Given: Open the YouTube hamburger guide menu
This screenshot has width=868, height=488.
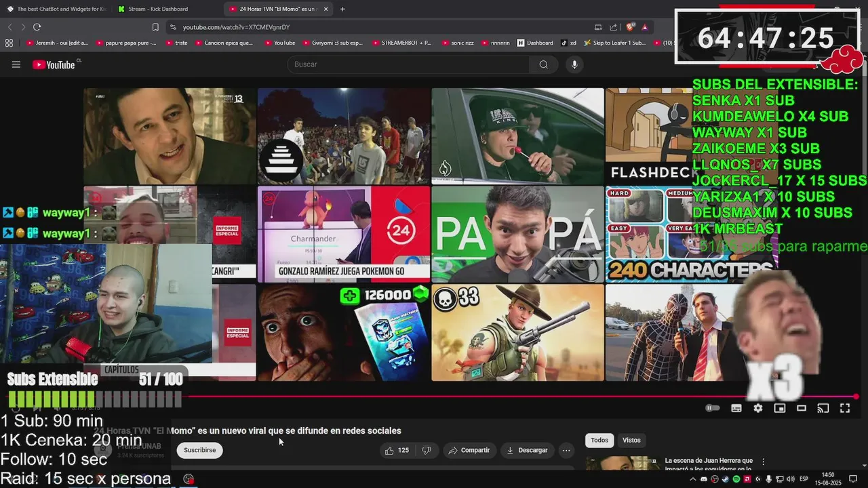Looking at the screenshot, I should pyautogui.click(x=16, y=64).
